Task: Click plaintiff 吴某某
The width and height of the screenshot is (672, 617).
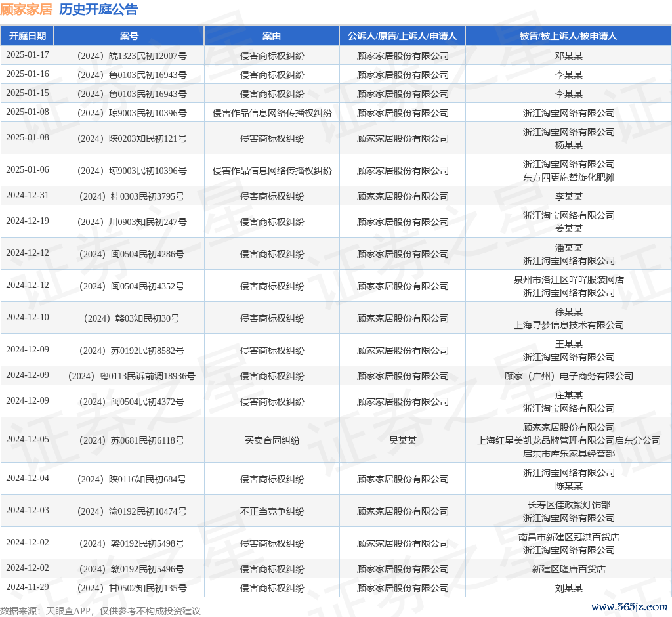Action: [403, 440]
